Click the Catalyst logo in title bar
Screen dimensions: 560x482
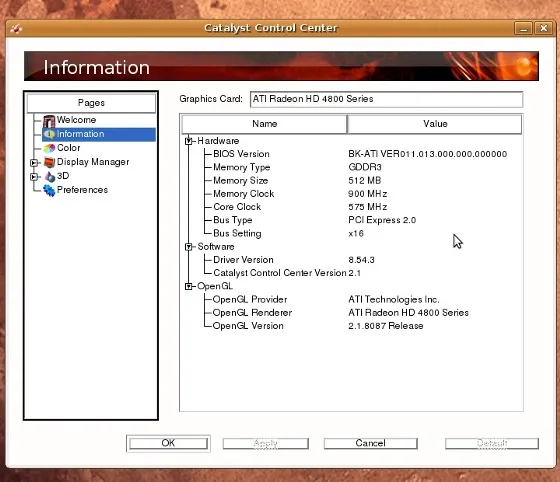coord(16,29)
